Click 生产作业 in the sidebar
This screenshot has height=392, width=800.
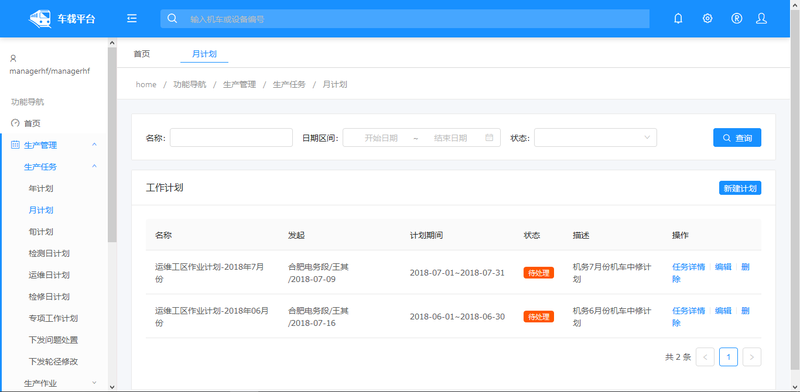41,383
